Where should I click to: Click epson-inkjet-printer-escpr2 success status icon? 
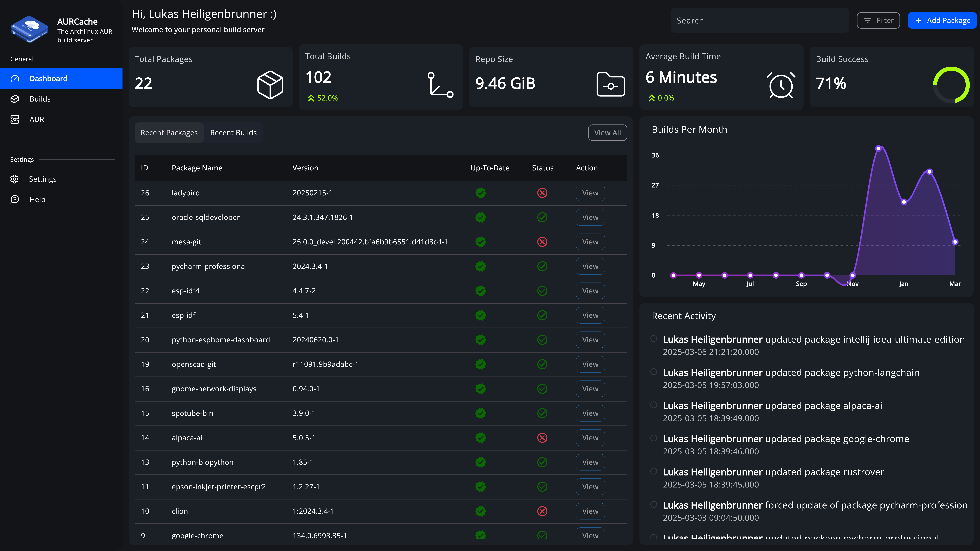coord(542,487)
